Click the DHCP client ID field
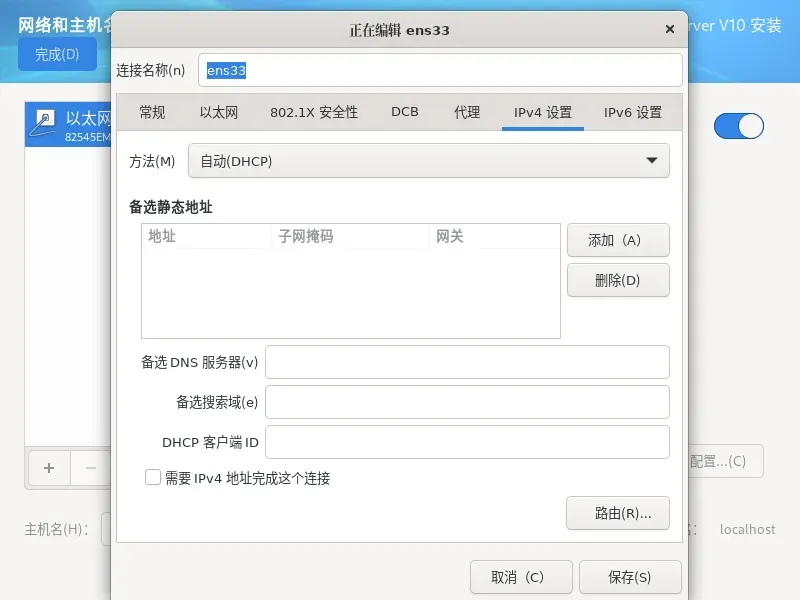 click(x=466, y=442)
